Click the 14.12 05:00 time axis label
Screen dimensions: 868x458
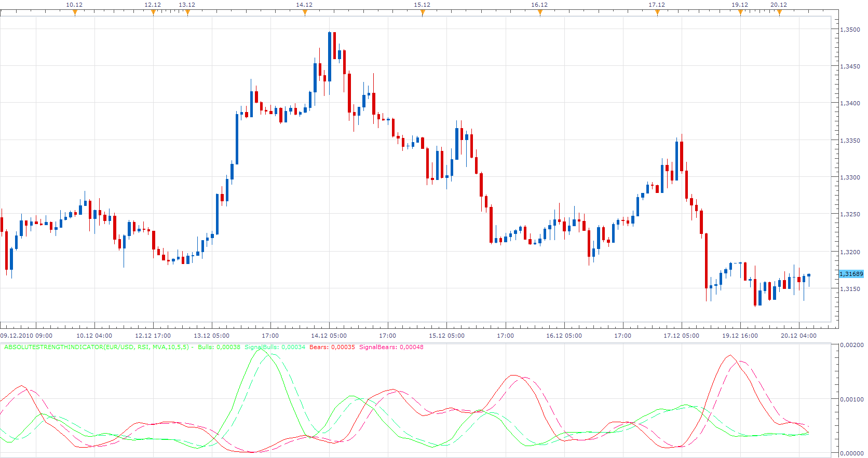coord(329,336)
